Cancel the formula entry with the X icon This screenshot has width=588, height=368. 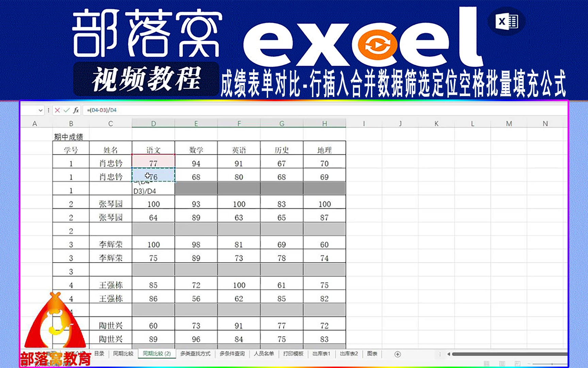tap(57, 110)
